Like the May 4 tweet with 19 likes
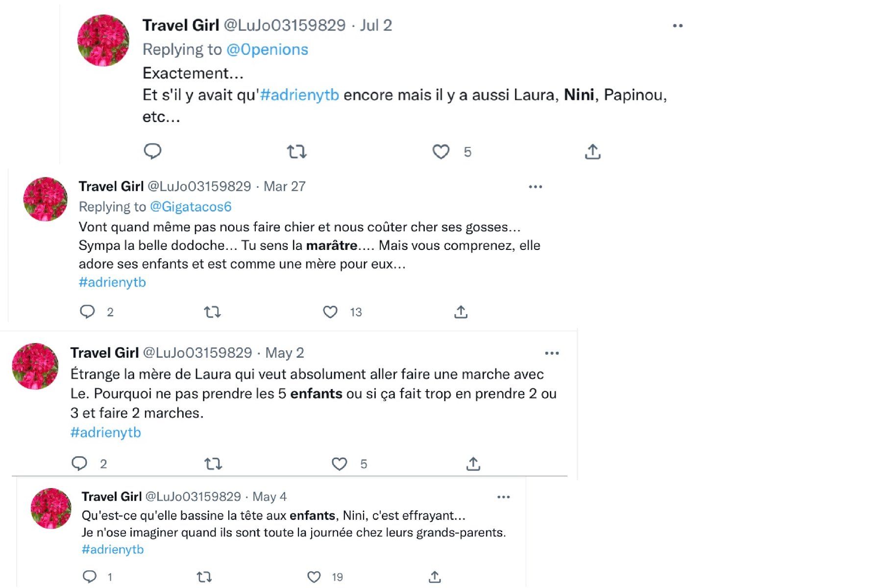The width and height of the screenshot is (882, 588). pyautogui.click(x=314, y=577)
